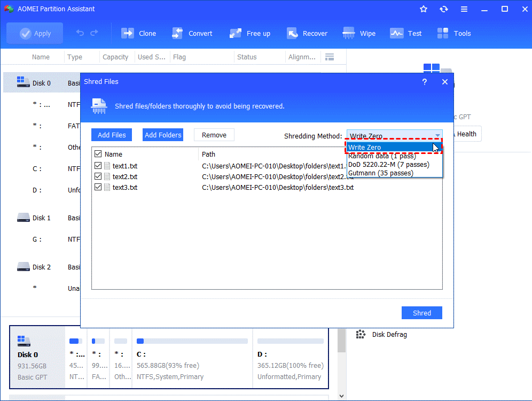Collapse the Shredding Method dropdown arrow
This screenshot has height=401, width=532.
click(x=437, y=136)
